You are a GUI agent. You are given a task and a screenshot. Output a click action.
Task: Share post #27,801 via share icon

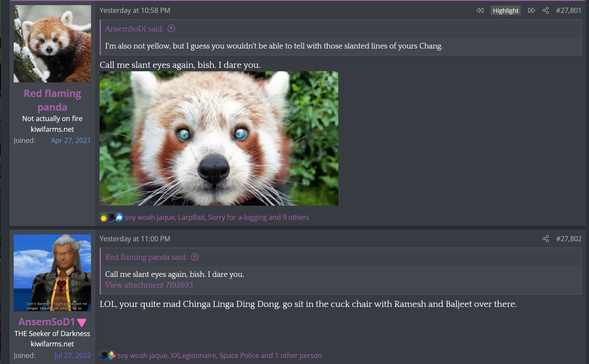(546, 10)
